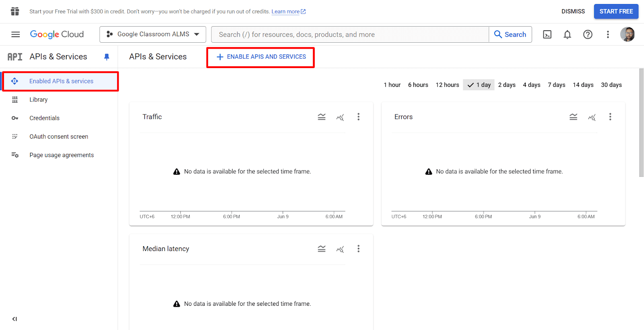This screenshot has height=330, width=644.
Task: Click the blue Search button
Action: pyautogui.click(x=510, y=35)
